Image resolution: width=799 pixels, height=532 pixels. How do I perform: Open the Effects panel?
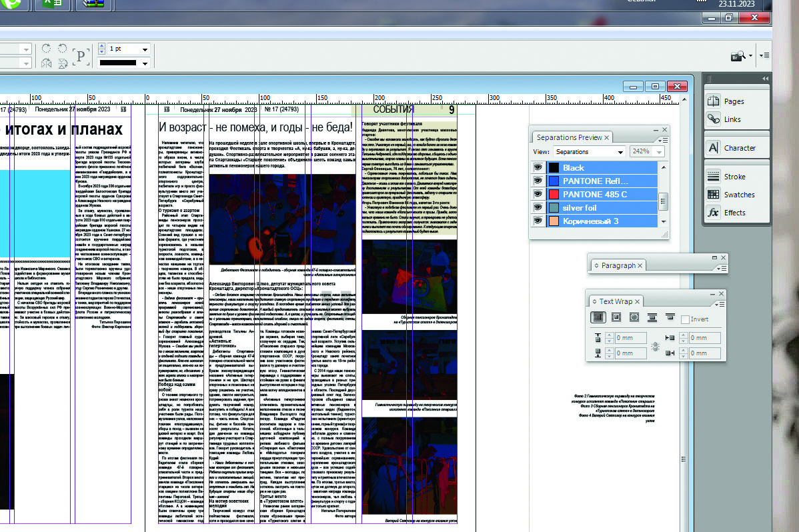coord(726,213)
